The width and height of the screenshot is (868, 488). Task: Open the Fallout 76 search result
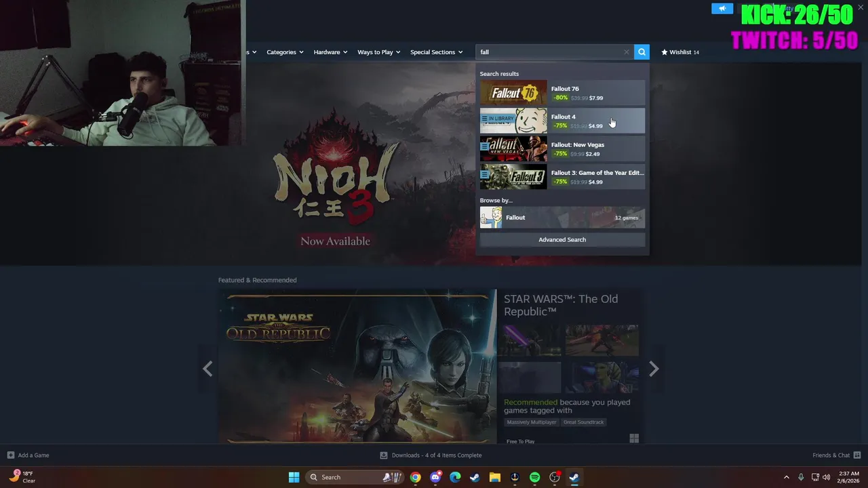pyautogui.click(x=562, y=93)
